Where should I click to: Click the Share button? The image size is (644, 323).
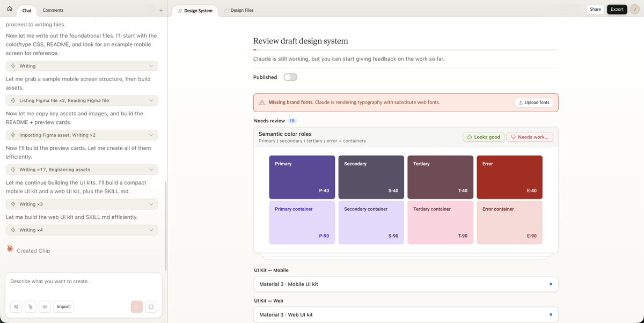pos(595,9)
